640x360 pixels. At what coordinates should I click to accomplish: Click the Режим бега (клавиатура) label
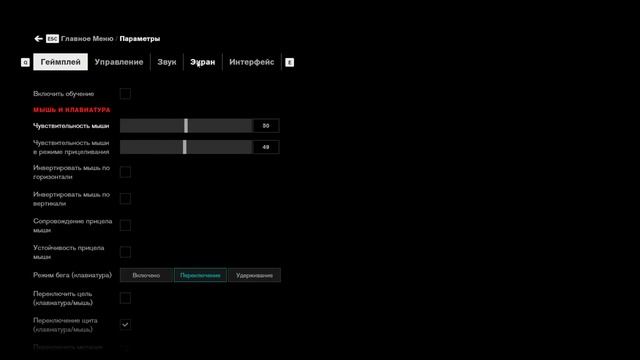click(72, 275)
